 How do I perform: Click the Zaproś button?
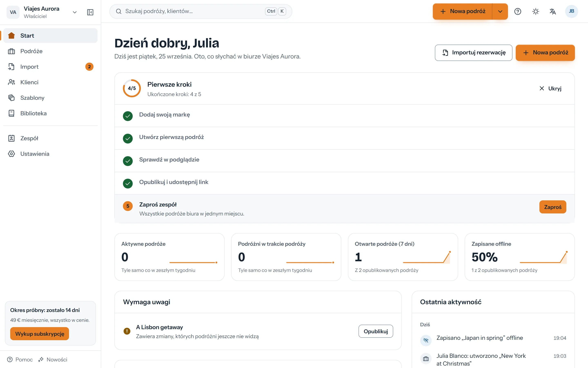click(x=552, y=207)
